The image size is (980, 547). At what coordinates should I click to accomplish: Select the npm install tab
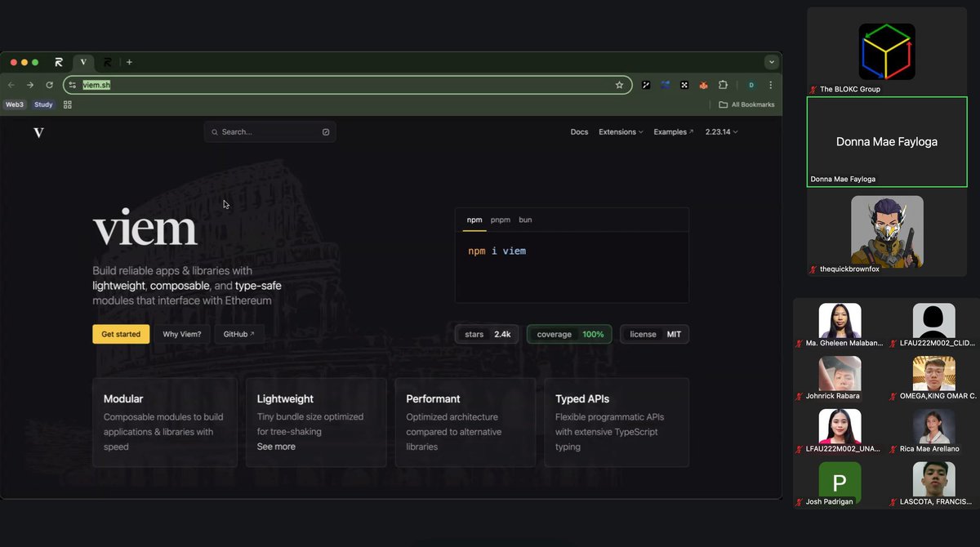[x=474, y=220]
